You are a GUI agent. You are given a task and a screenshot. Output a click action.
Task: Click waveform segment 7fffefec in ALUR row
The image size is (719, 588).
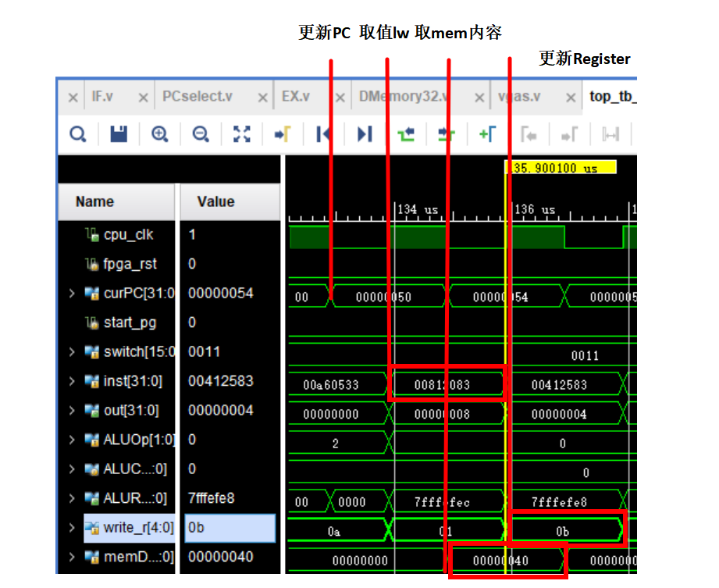point(442,503)
